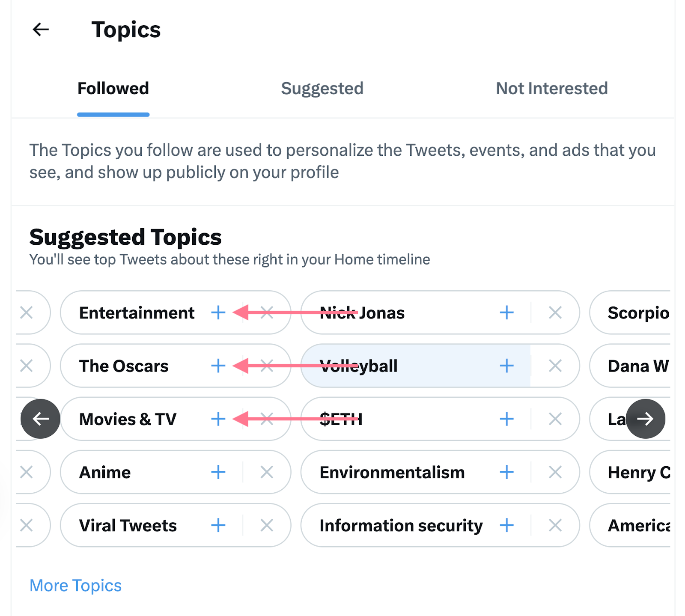The width and height of the screenshot is (685, 616).
Task: Dismiss the Viral Tweets suggestion
Action: pos(266,525)
